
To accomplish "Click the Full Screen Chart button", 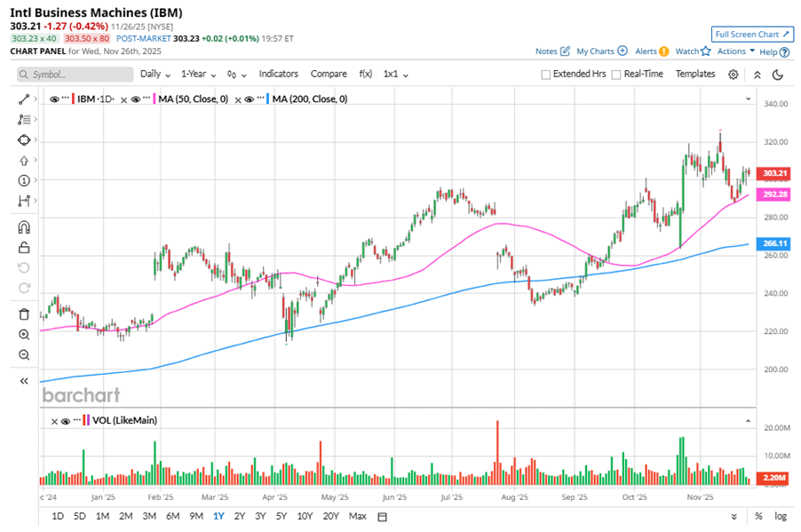I will click(752, 35).
